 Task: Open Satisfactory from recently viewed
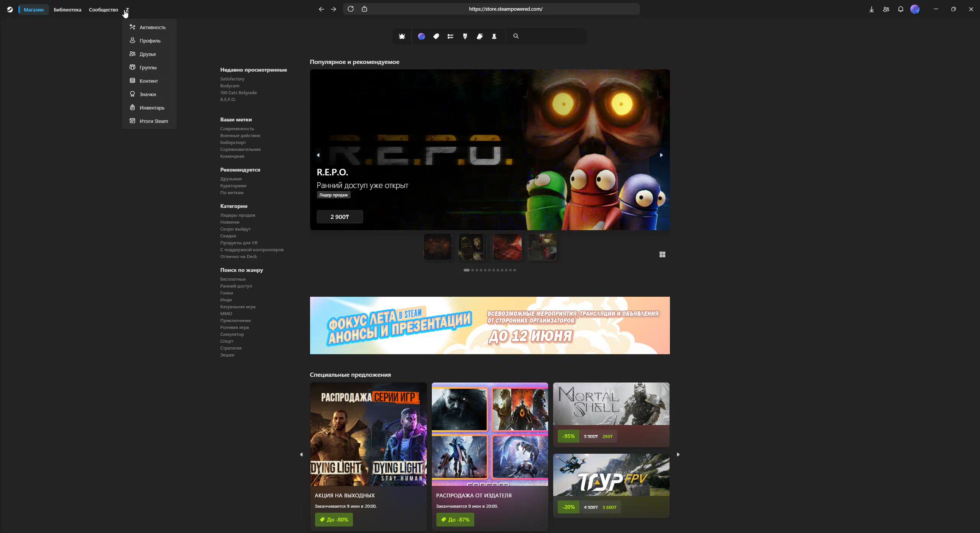tap(232, 79)
